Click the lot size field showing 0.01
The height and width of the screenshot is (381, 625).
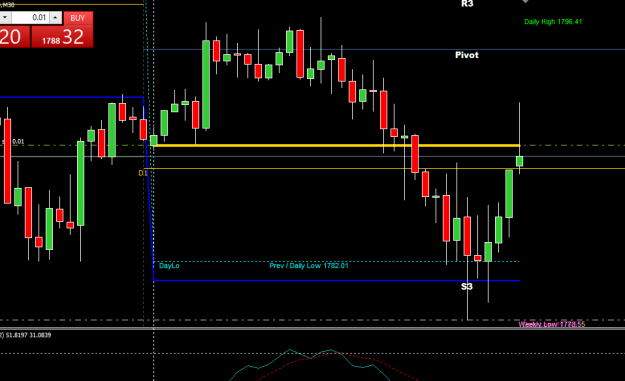pos(31,18)
